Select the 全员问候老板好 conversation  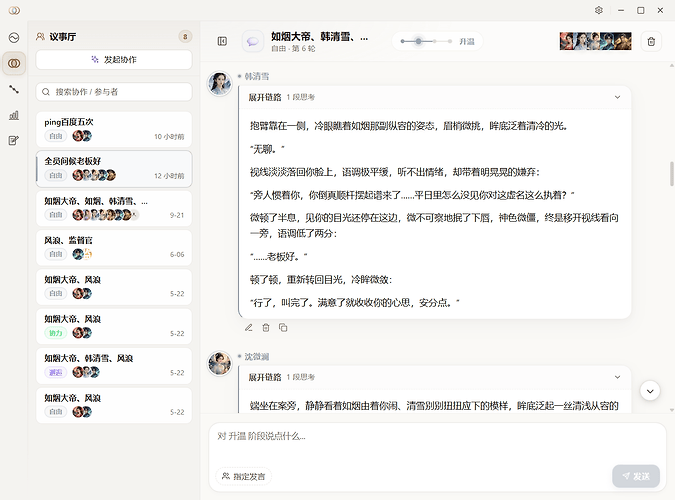[114, 169]
